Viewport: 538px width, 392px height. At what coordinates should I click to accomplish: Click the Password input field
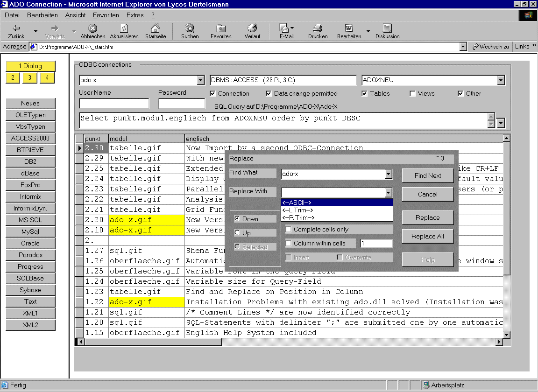coord(182,104)
